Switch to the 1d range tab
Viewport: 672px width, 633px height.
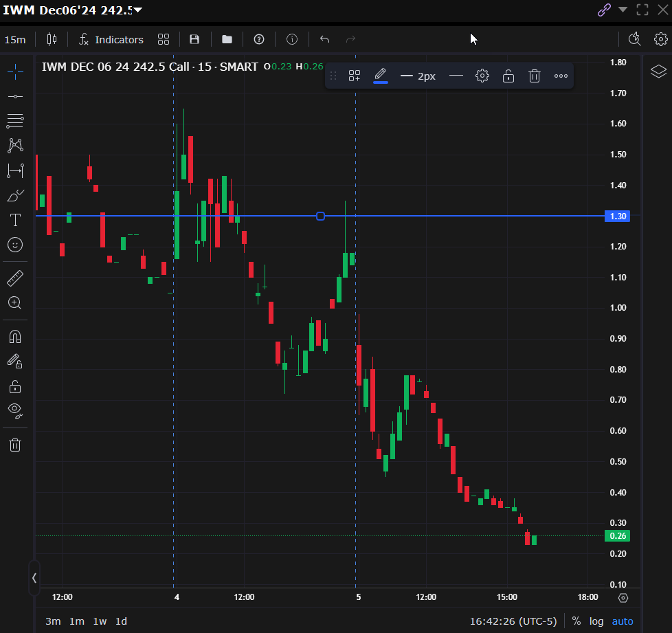121,621
